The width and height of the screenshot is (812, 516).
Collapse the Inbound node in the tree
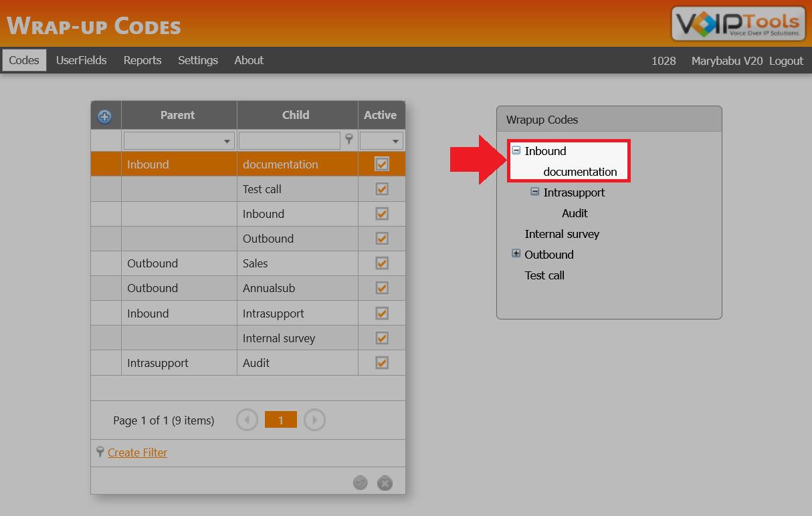click(x=516, y=150)
